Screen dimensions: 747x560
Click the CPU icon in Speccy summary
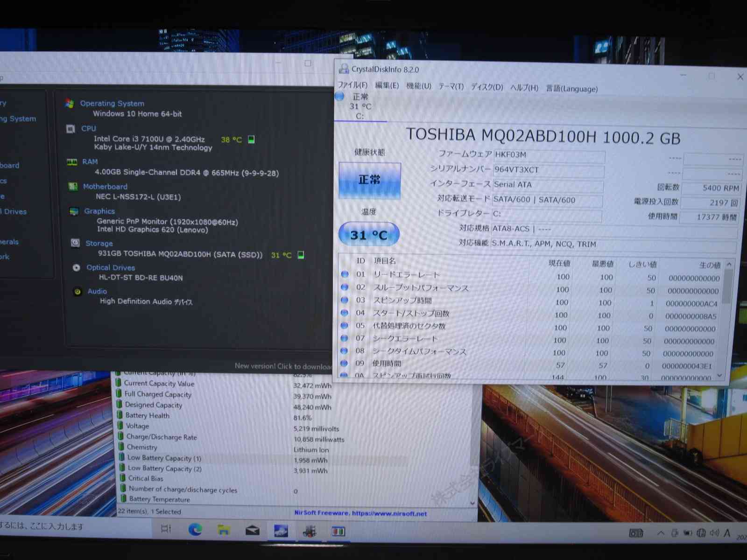(71, 129)
